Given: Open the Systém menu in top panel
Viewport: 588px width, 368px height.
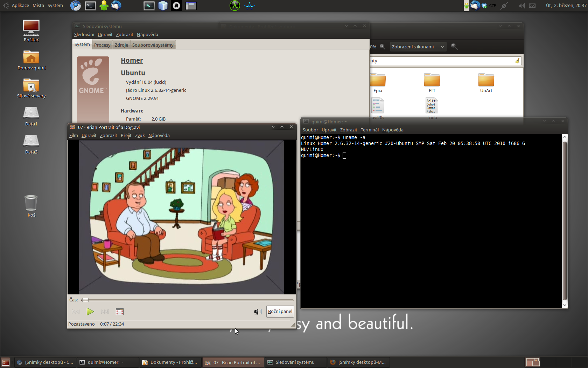Looking at the screenshot, I should tap(55, 6).
